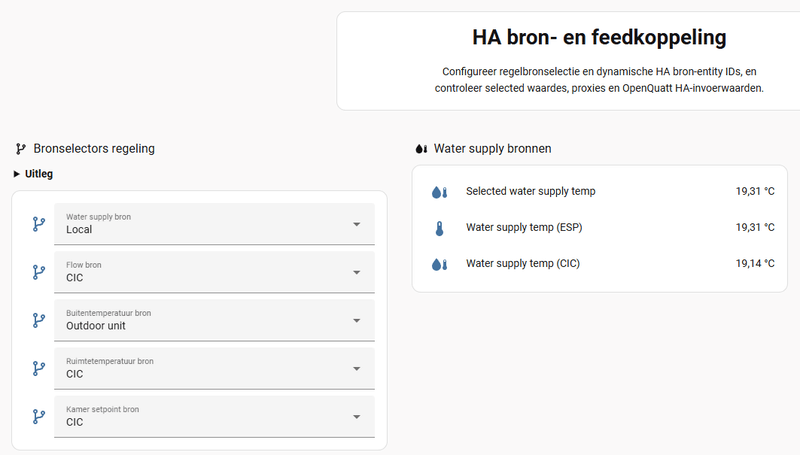The height and width of the screenshot is (455, 800).
Task: Click the branch icon beside Flow bron
Action: coord(39,272)
